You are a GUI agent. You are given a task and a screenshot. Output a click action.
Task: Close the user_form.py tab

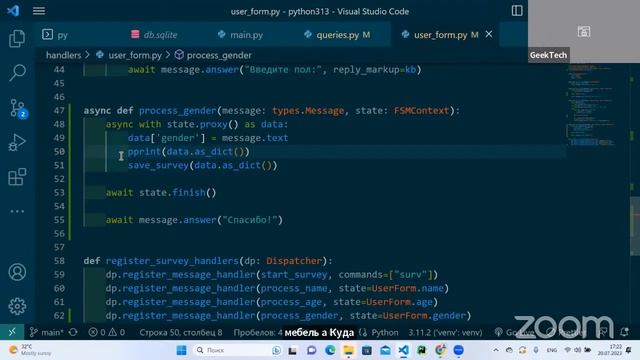click(489, 35)
